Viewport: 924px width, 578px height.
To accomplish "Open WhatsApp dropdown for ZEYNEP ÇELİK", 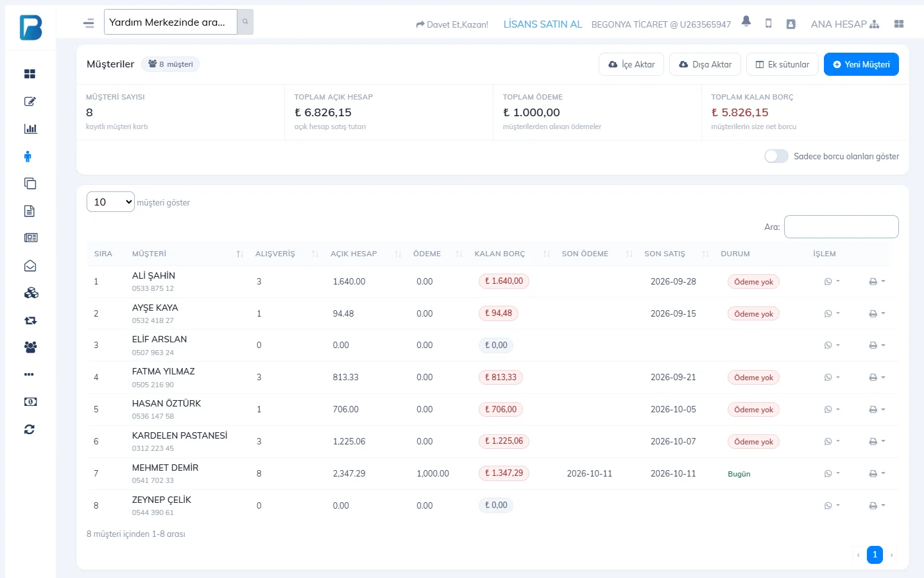I will click(832, 505).
